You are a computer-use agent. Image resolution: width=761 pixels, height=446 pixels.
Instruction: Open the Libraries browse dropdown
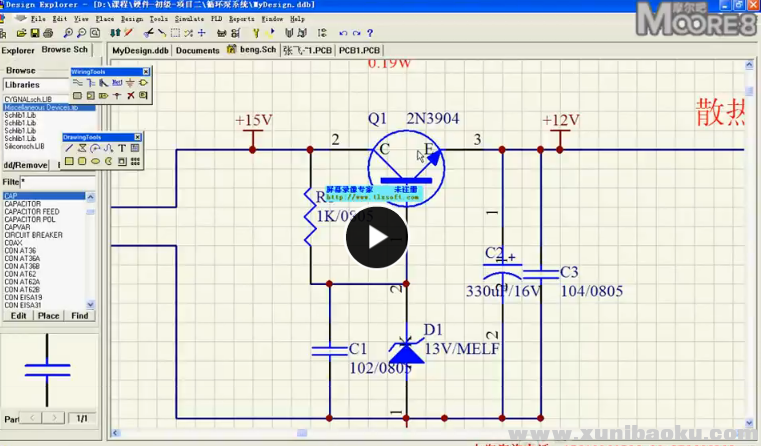48,85
